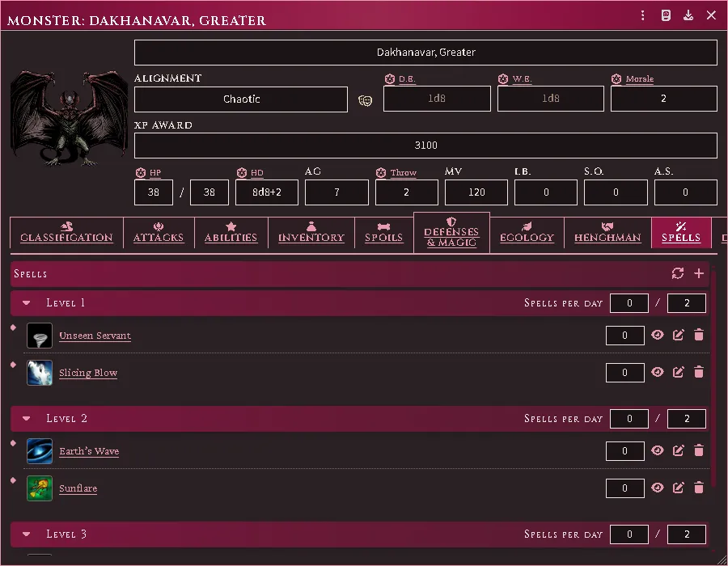Open the Earth's Wave spell link
The height and width of the screenshot is (566, 728).
click(89, 451)
